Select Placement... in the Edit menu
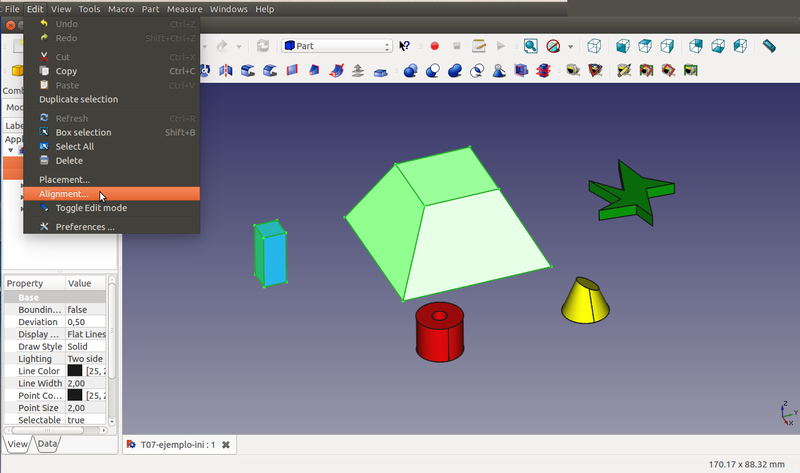Image resolution: width=800 pixels, height=473 pixels. pyautogui.click(x=64, y=180)
